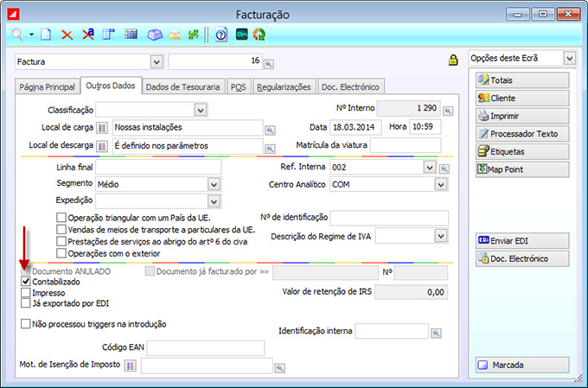Open lookup next to Local de carga
Image resolution: width=588 pixels, height=388 pixels.
(272, 128)
